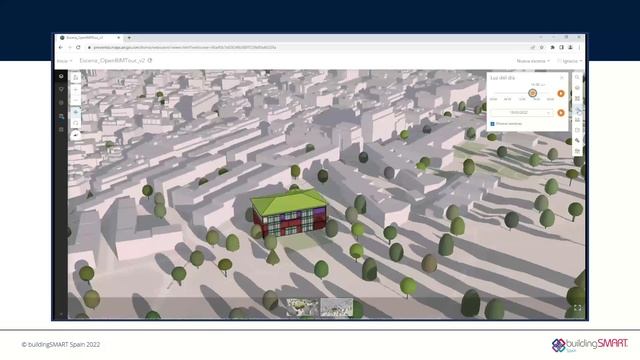The width and height of the screenshot is (640, 360).
Task: Open the user account dropdown at top right
Action: tap(570, 61)
